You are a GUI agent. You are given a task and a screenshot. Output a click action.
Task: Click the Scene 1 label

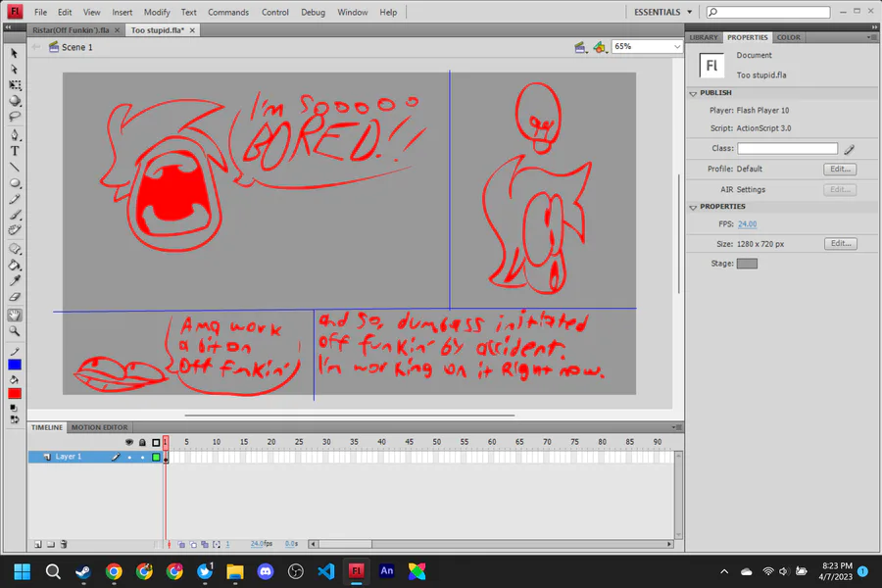tap(77, 47)
